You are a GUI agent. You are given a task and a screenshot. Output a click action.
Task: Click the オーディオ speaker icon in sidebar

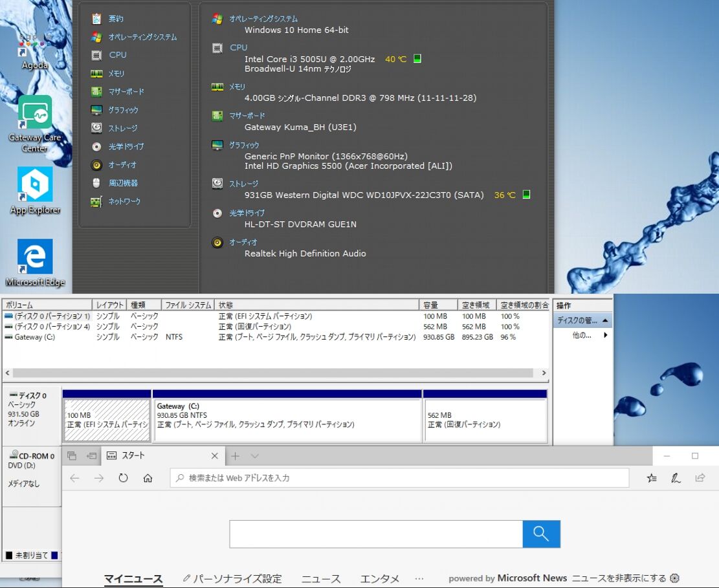coord(96,165)
